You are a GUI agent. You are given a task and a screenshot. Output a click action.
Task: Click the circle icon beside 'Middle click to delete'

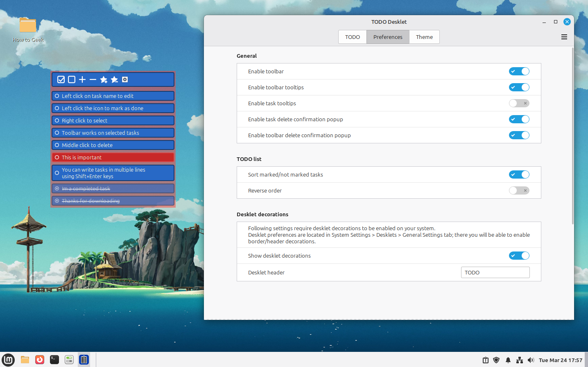pos(57,145)
